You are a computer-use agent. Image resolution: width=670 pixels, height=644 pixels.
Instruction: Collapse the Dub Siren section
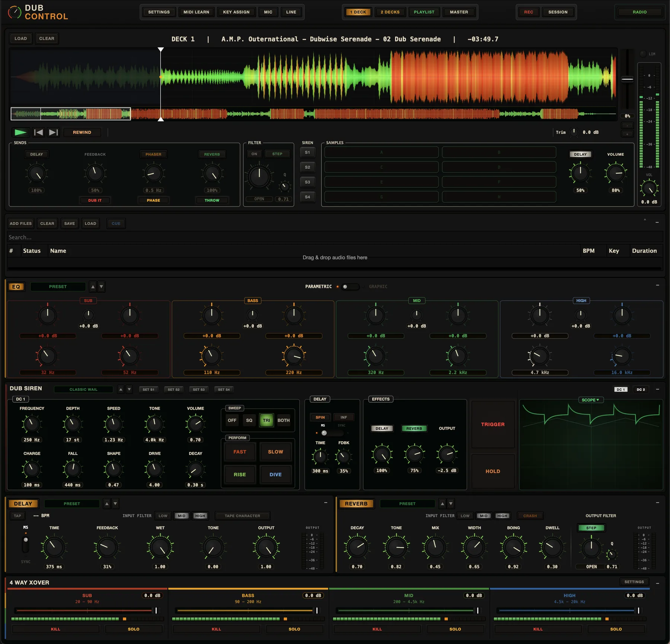(657, 389)
